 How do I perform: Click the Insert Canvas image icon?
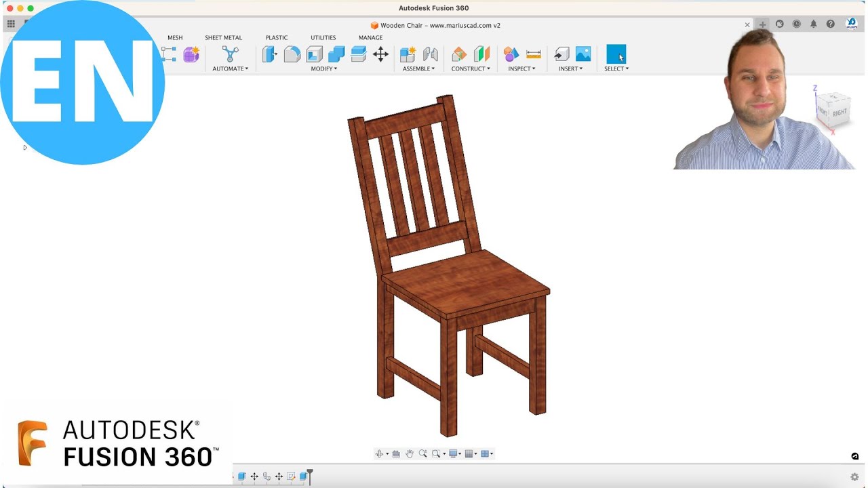[x=583, y=54]
